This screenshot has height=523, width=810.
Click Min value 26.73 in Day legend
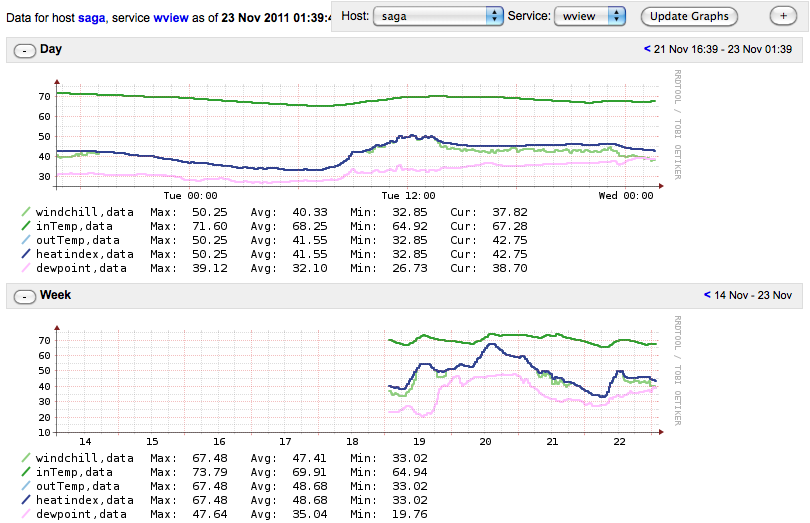point(409,268)
